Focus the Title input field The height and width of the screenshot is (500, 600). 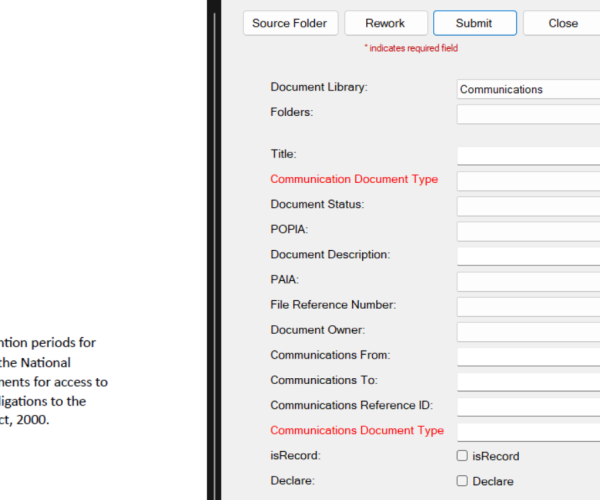(x=528, y=156)
